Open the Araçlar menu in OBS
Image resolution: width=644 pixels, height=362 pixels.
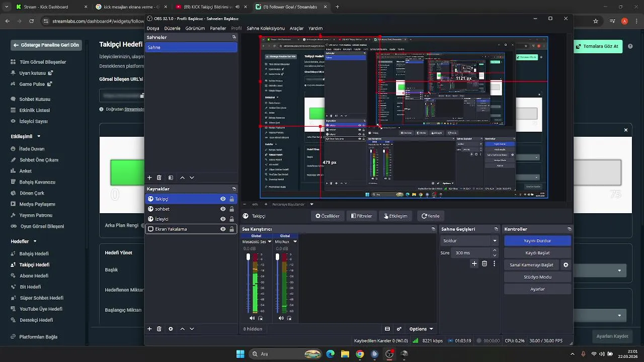[x=296, y=29]
